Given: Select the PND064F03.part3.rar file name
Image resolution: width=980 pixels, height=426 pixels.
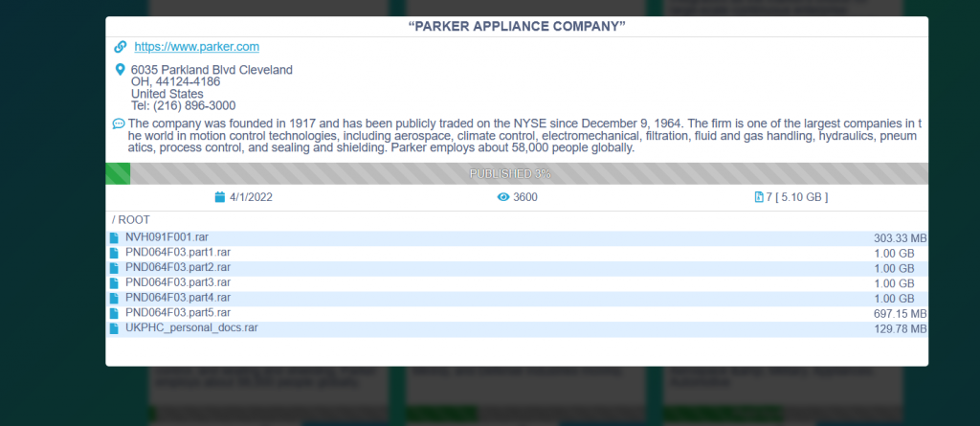Looking at the screenshot, I should [178, 282].
